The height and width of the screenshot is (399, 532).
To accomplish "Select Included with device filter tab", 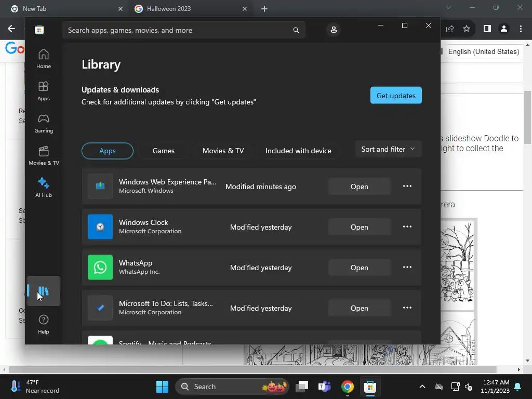I will coord(298,151).
